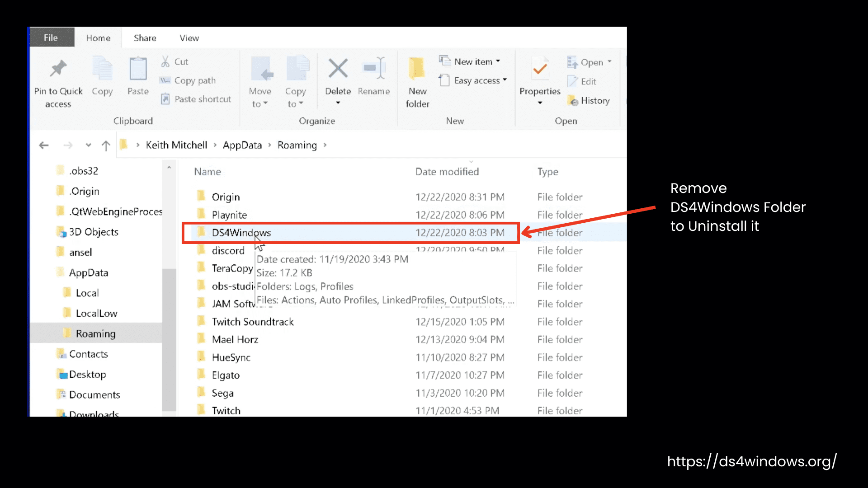Viewport: 868px width, 488px height.
Task: Switch to the Home ribbon tab
Action: point(98,38)
